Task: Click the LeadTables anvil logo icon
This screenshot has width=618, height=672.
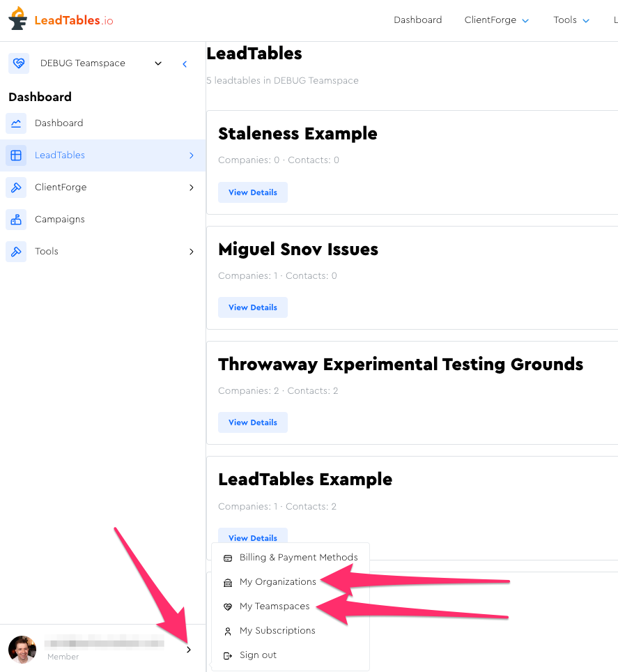Action: (18, 20)
